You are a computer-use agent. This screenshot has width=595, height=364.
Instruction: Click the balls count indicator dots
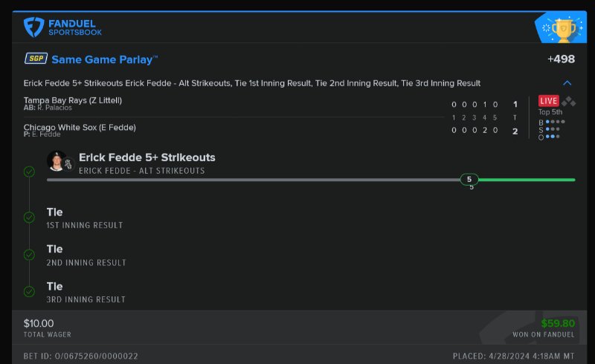555,122
